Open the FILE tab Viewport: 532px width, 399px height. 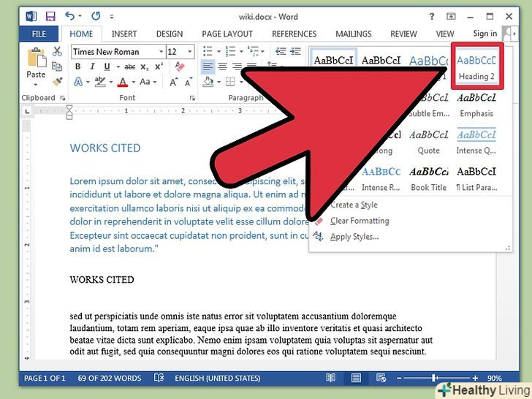click(39, 34)
